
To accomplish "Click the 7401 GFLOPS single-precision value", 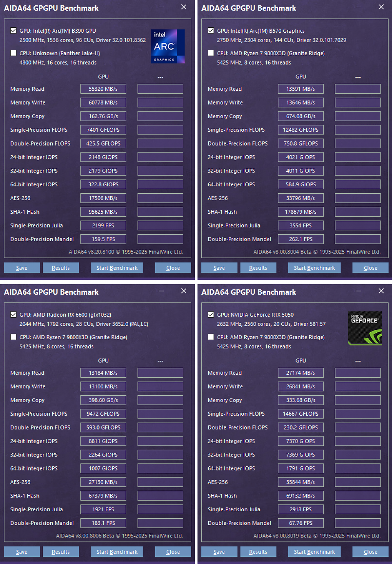I will coord(103,130).
